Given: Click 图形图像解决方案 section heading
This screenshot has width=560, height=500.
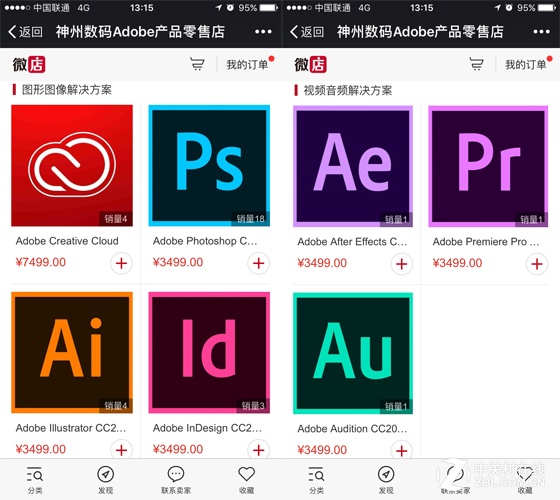Looking at the screenshot, I should point(67,90).
